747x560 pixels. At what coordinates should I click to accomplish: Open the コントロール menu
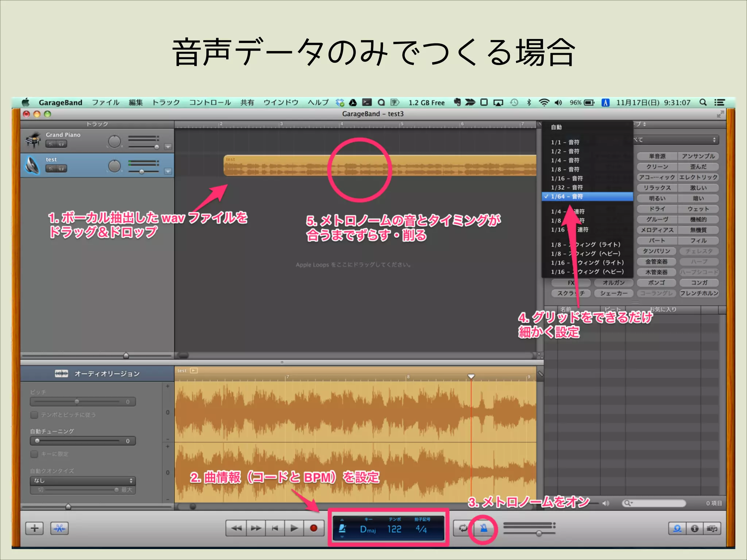pos(210,102)
